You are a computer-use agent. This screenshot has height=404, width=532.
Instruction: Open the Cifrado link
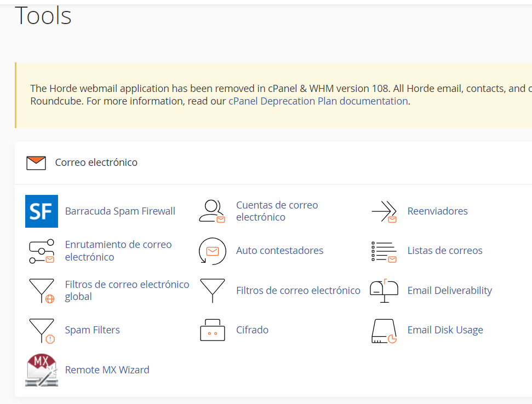pyautogui.click(x=252, y=330)
